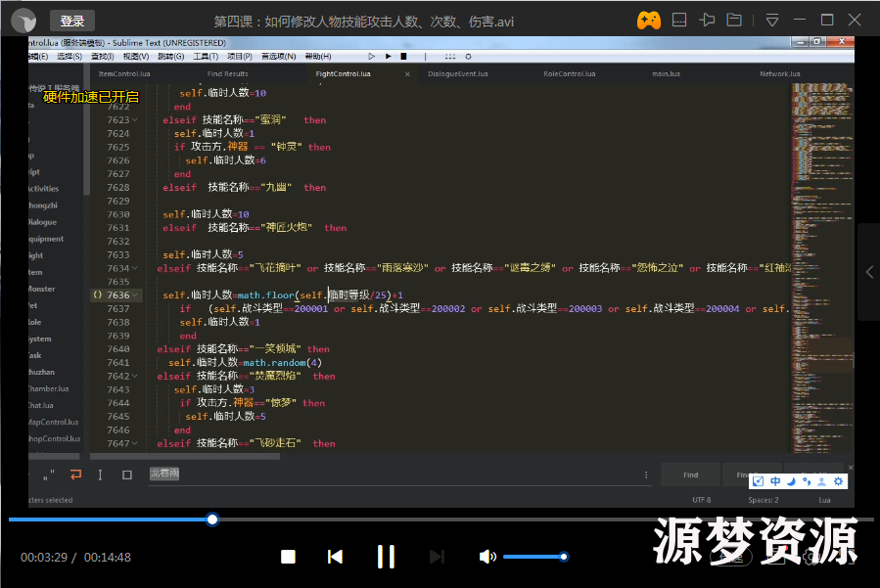
Task: Open the player's main menu triangle icon
Action: [772, 21]
